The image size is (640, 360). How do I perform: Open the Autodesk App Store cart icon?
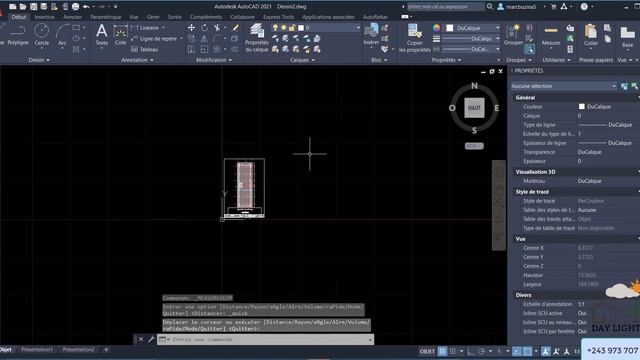553,7
